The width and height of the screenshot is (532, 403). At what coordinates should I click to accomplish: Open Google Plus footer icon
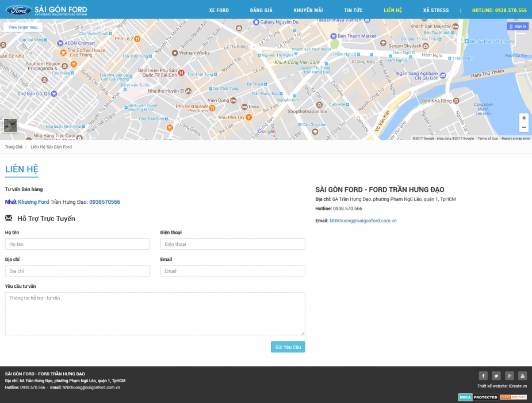point(509,376)
